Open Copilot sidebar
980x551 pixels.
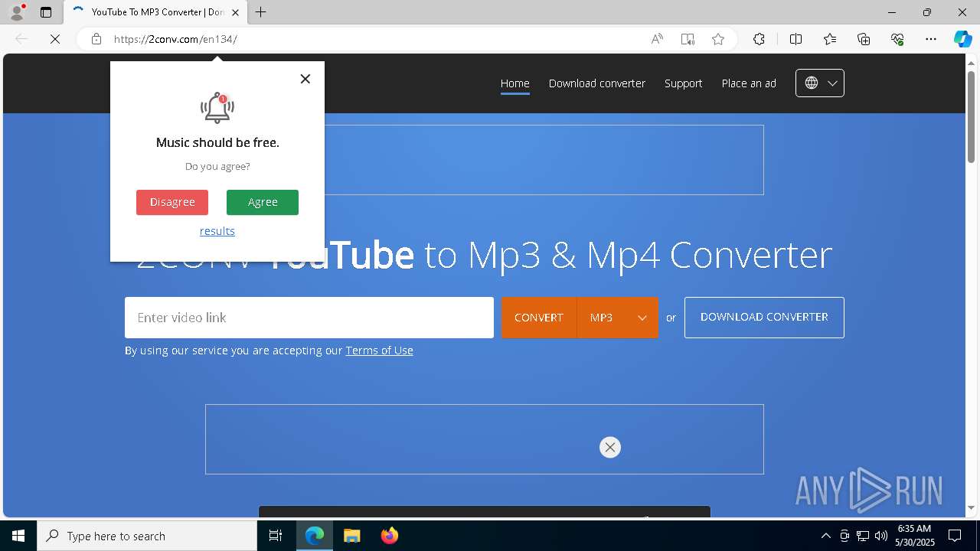[x=962, y=39]
